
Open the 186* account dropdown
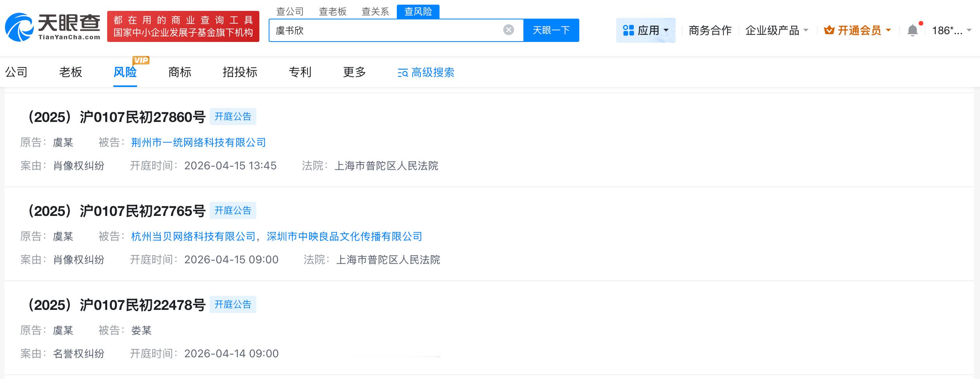(x=951, y=30)
